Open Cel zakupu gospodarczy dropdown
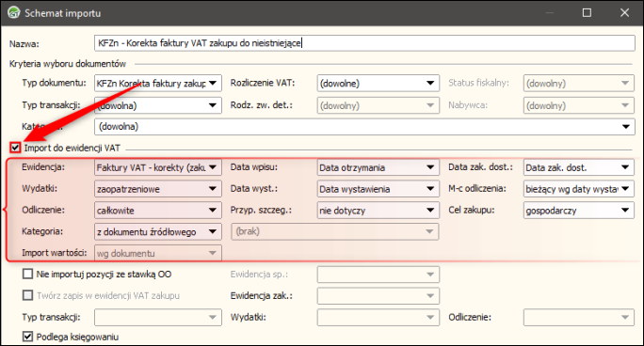 (x=579, y=211)
